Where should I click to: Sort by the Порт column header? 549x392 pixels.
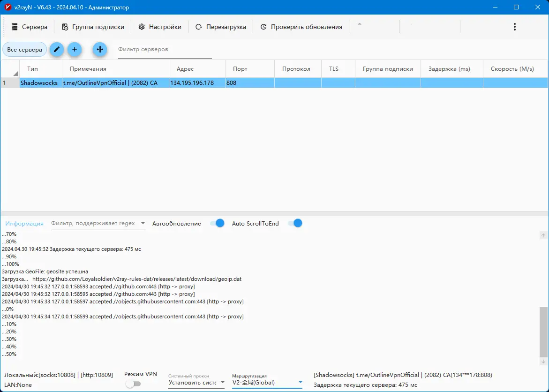(250, 69)
